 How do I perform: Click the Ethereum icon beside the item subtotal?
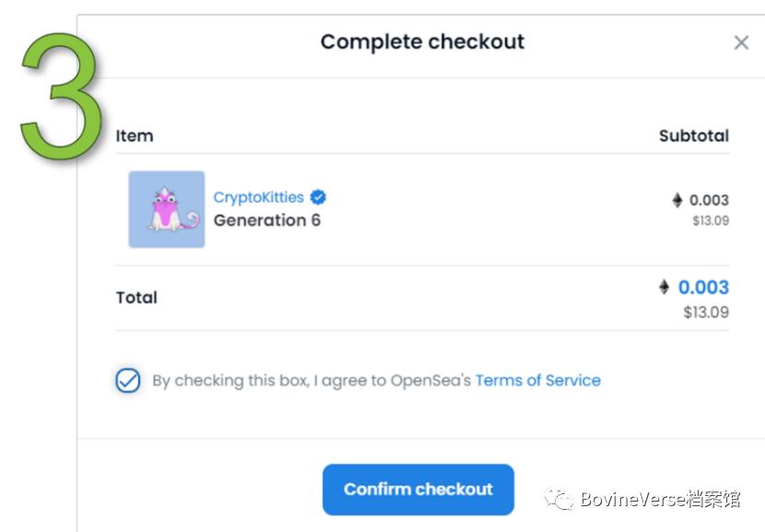pyautogui.click(x=677, y=200)
